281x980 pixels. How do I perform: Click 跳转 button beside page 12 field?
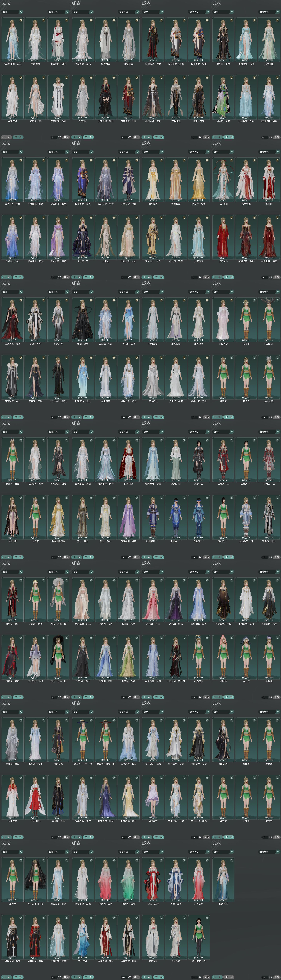tap(277, 417)
